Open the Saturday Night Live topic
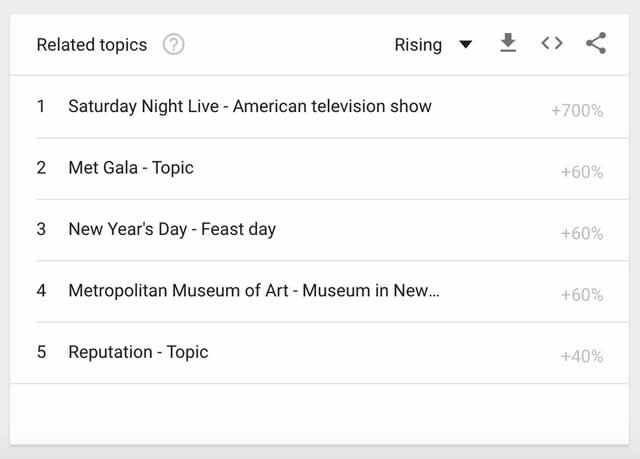Screen dimensions: 640x459 click(249, 106)
